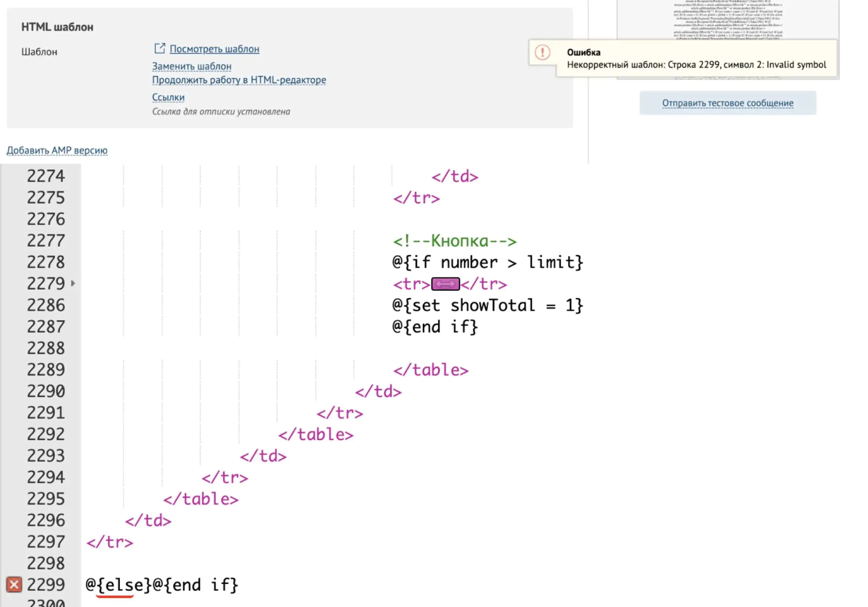Viewport: 868px width, 607px height.
Task: Click the email template preview thumbnail
Action: [728, 21]
